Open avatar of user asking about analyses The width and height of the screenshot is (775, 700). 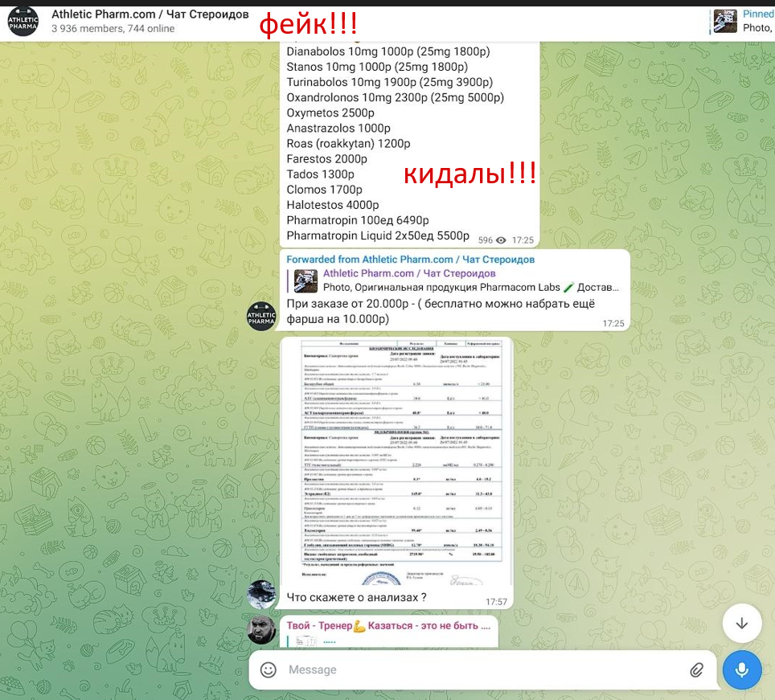pos(261,594)
